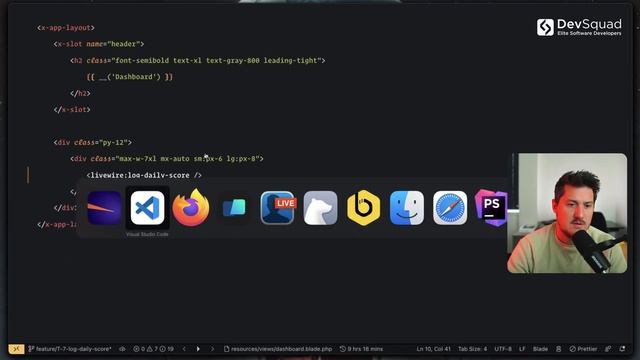This screenshot has width=640, height=360.
Task: Click the feedback icon right of Prettier
Action: click(608, 349)
